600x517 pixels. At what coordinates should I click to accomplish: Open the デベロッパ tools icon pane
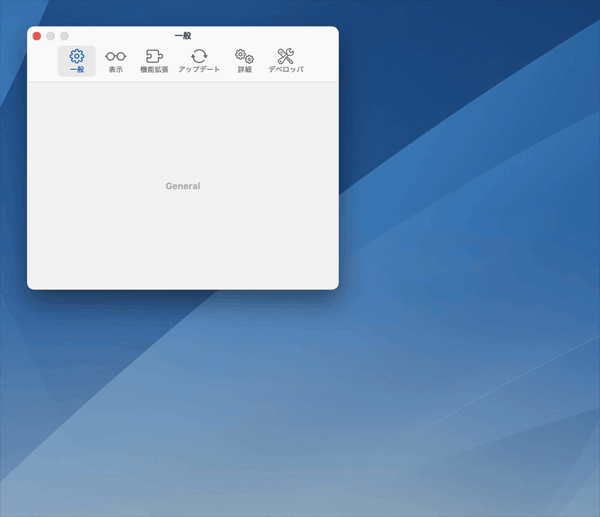coord(286,61)
